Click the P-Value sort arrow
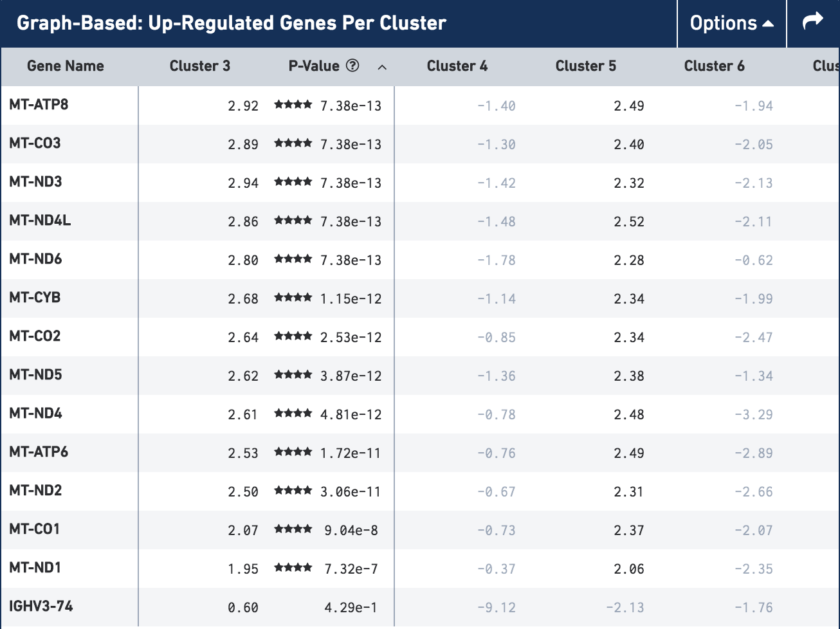This screenshot has width=840, height=629. click(x=382, y=67)
